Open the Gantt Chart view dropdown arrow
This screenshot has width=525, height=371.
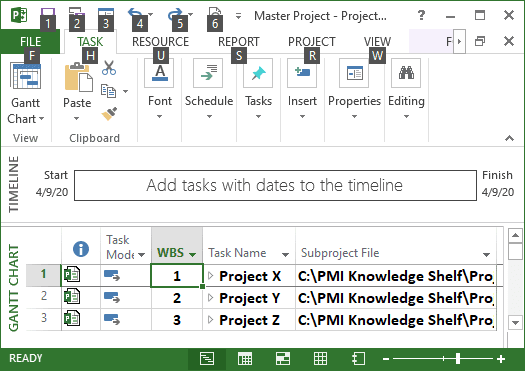42,119
